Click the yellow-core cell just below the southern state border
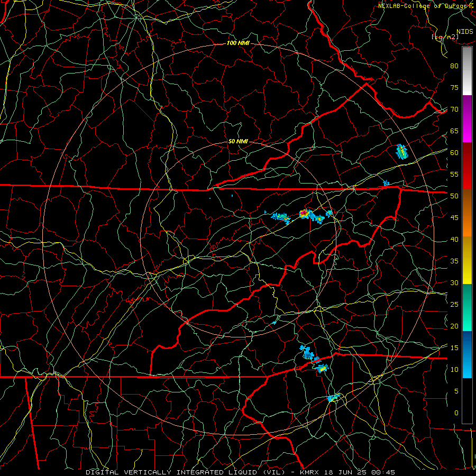This screenshot has width=476, height=476. pos(322,369)
